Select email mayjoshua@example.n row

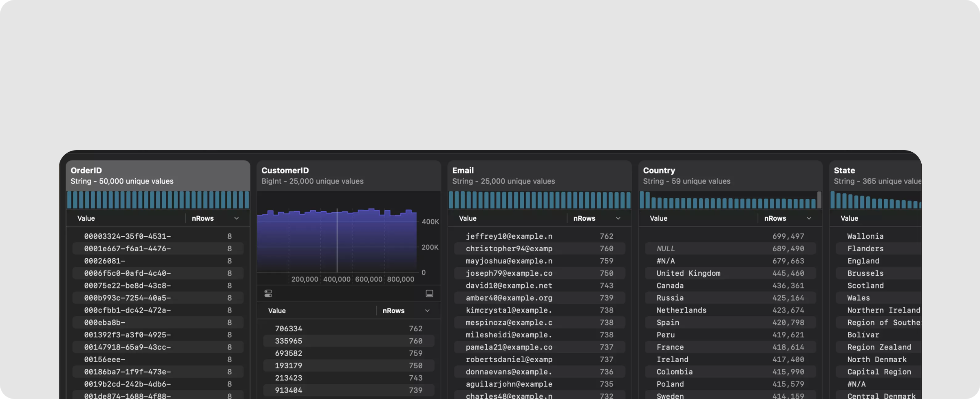(539, 261)
